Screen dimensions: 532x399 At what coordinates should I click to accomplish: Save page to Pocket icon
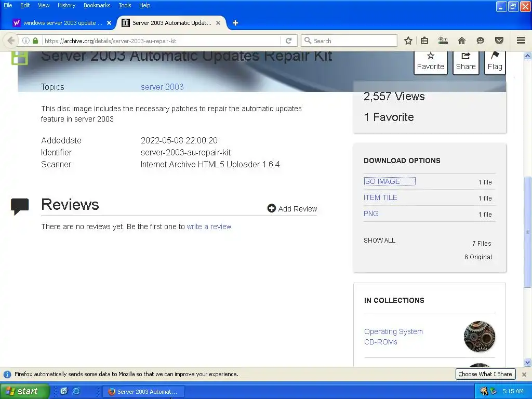(x=499, y=41)
